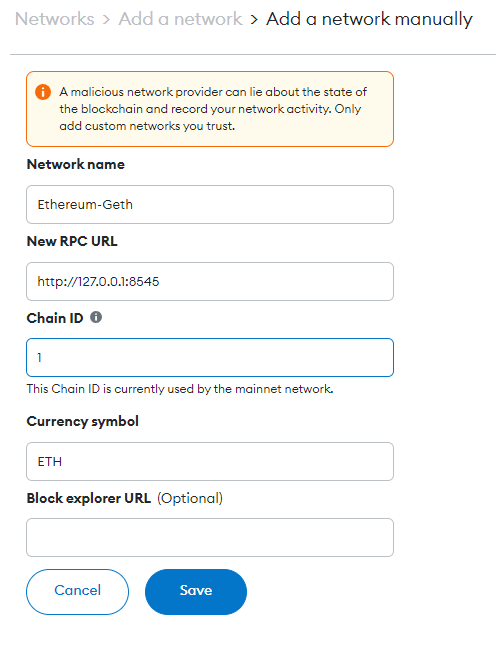Click the malicious network warning banner
Screen dimensions: 496x651
210,109
